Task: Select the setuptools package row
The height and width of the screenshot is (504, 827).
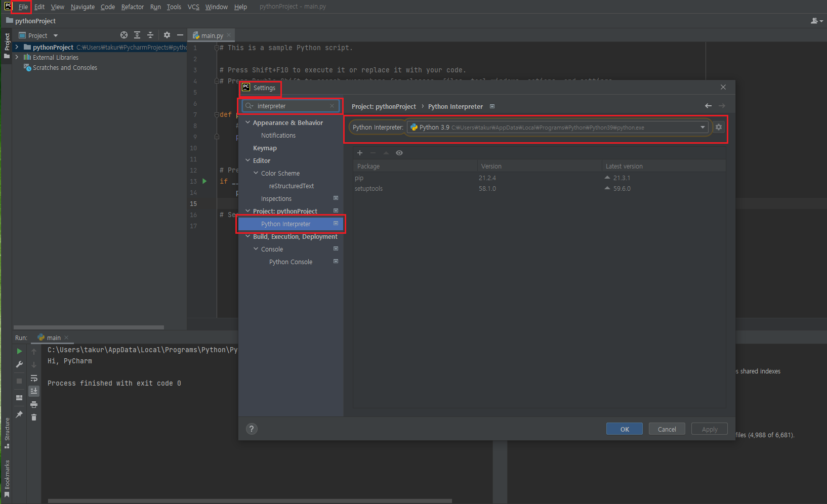Action: 540,188
